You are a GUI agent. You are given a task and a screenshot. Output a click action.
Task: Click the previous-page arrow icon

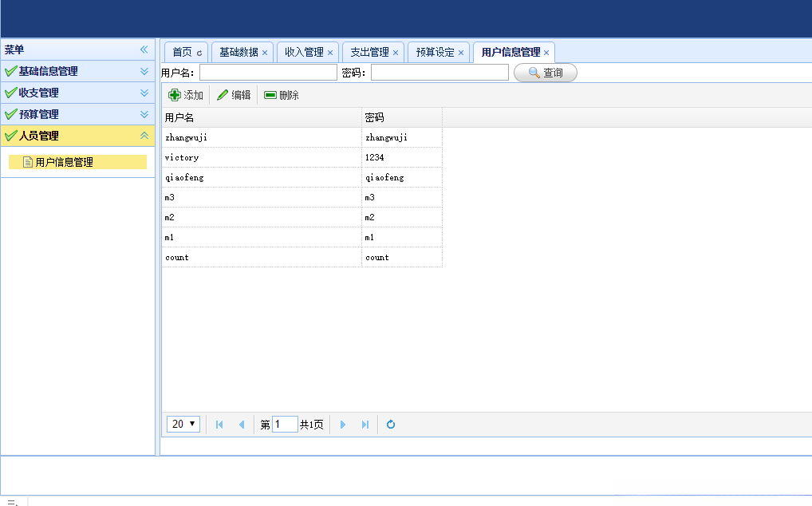coord(242,424)
